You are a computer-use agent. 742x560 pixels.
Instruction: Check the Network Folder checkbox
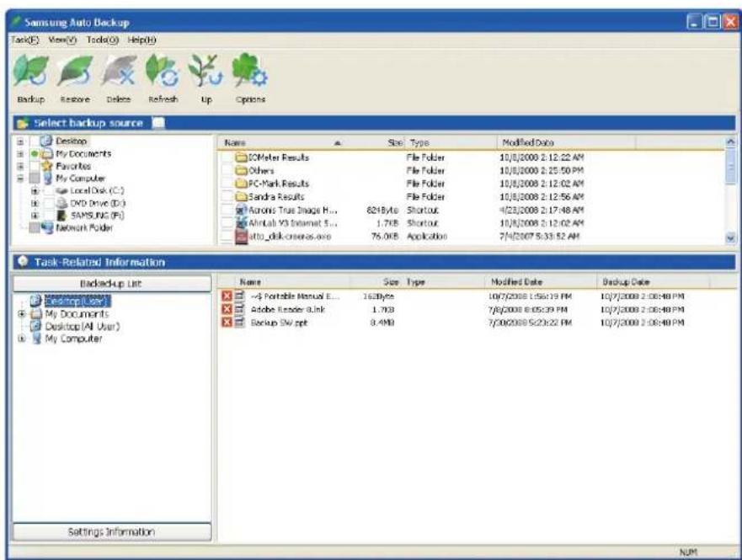[x=34, y=227]
